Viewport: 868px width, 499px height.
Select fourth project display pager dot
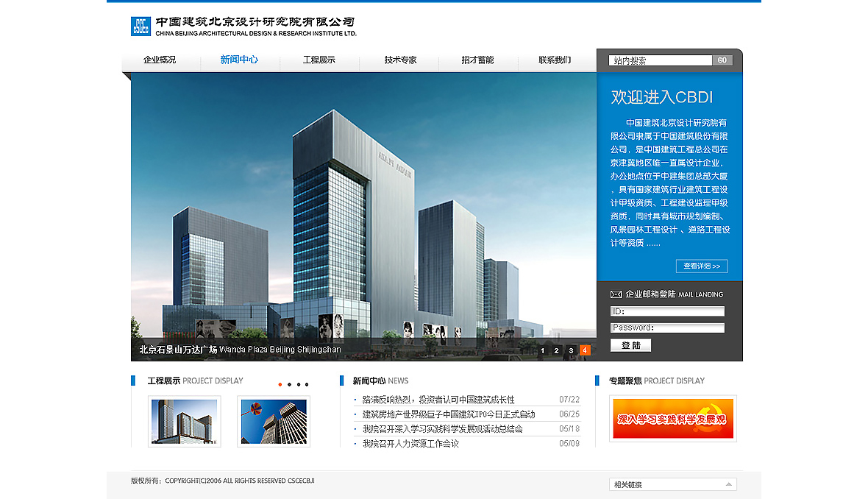[307, 384]
